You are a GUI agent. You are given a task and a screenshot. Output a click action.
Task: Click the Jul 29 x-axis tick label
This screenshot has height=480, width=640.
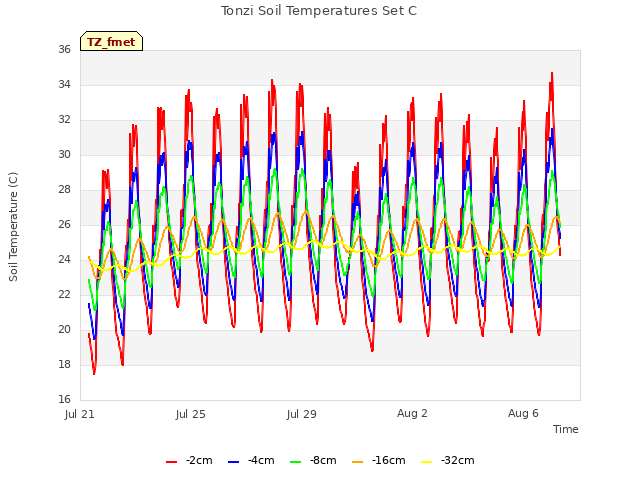[302, 414]
